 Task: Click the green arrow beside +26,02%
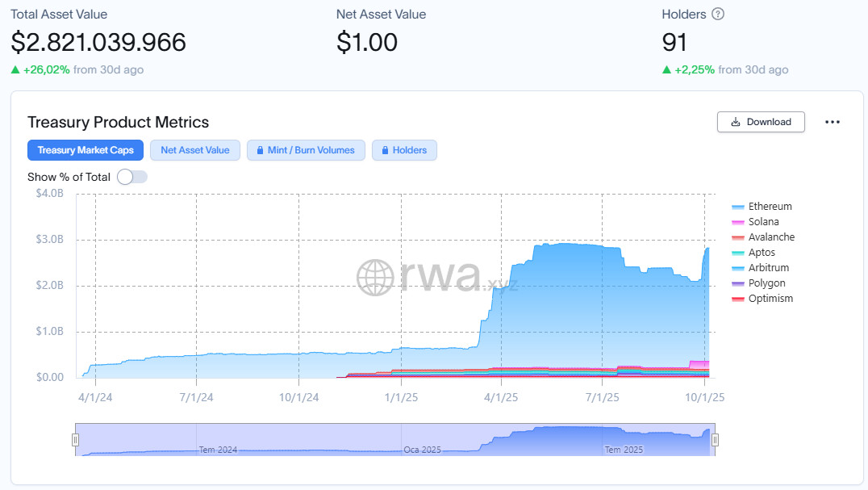tap(15, 70)
